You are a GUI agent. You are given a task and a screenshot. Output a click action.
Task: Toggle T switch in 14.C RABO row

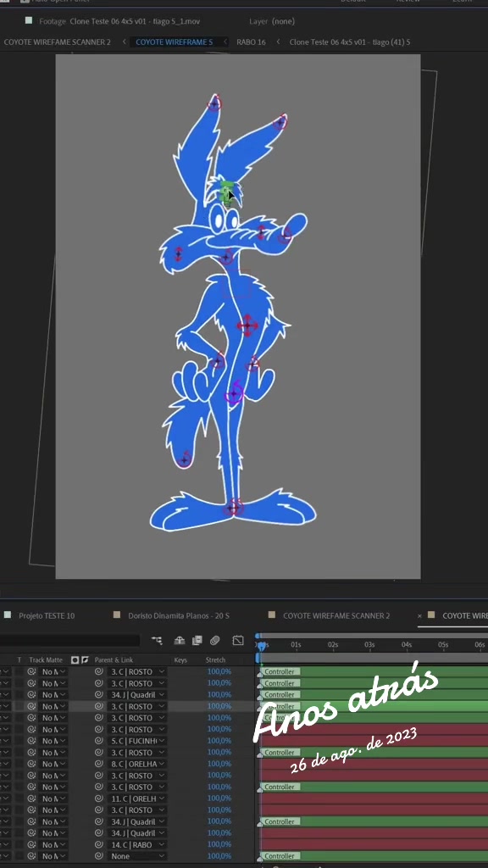(19, 845)
